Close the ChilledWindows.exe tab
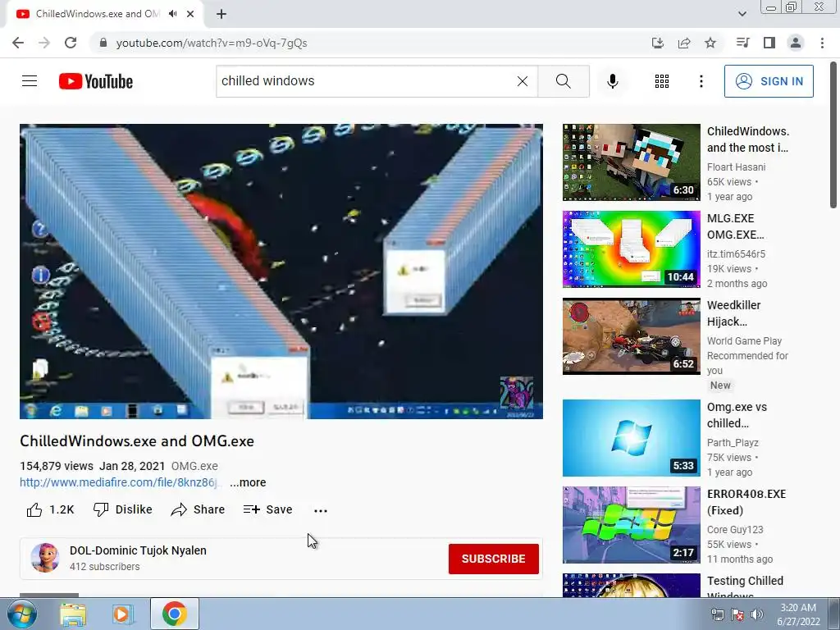The image size is (840, 630). (190, 14)
